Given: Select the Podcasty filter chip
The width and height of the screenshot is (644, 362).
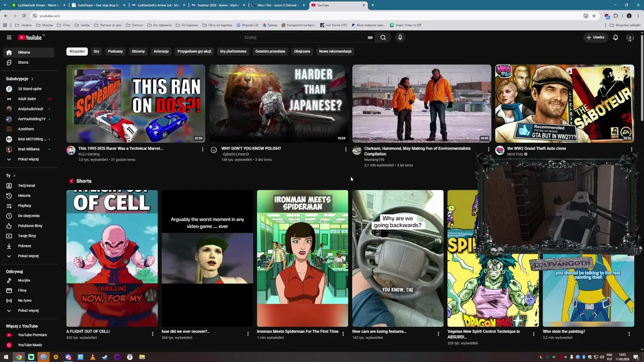Looking at the screenshot, I should pyautogui.click(x=115, y=51).
